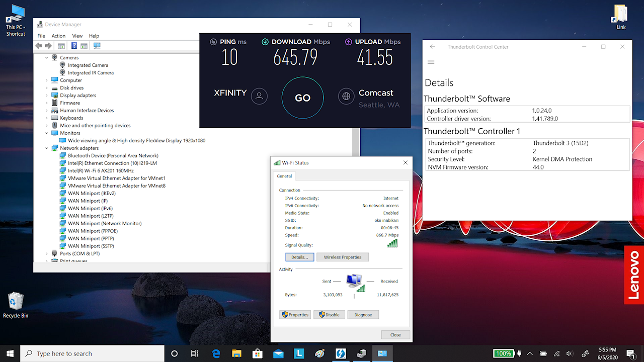Open the hamburger menu in Thunderbolt Control Center
The height and width of the screenshot is (362, 644).
click(x=431, y=62)
